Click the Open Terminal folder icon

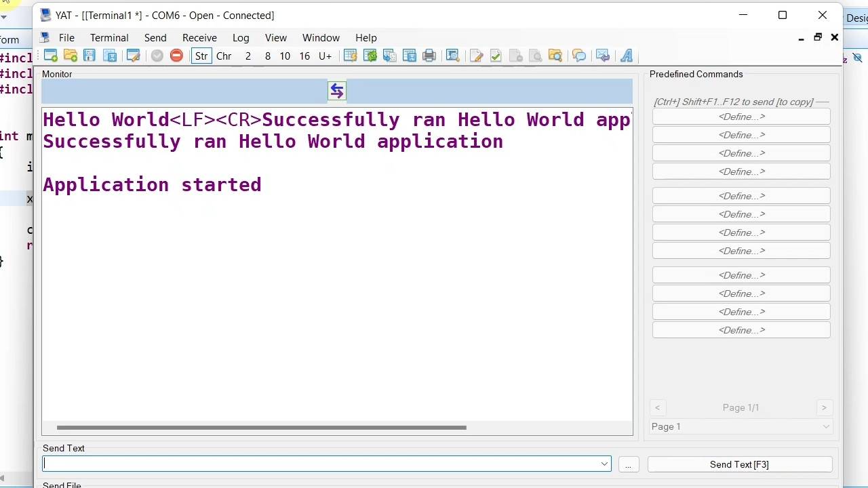[71, 56]
